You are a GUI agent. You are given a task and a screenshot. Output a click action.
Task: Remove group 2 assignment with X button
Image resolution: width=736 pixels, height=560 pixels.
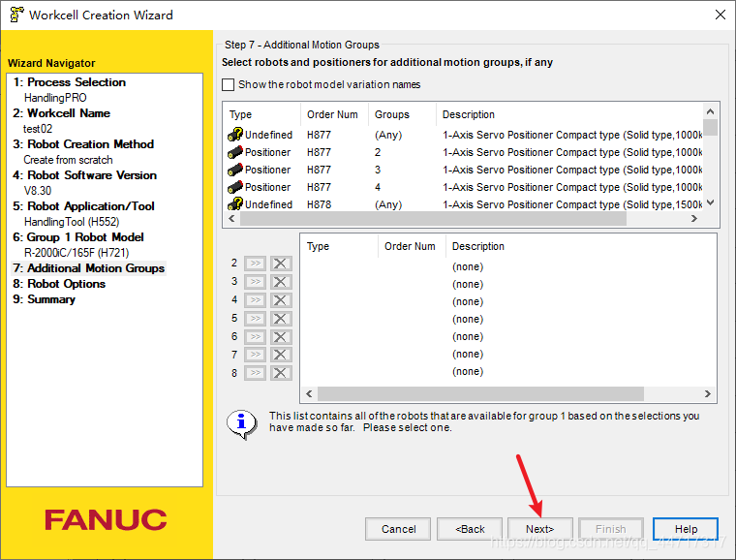click(281, 264)
